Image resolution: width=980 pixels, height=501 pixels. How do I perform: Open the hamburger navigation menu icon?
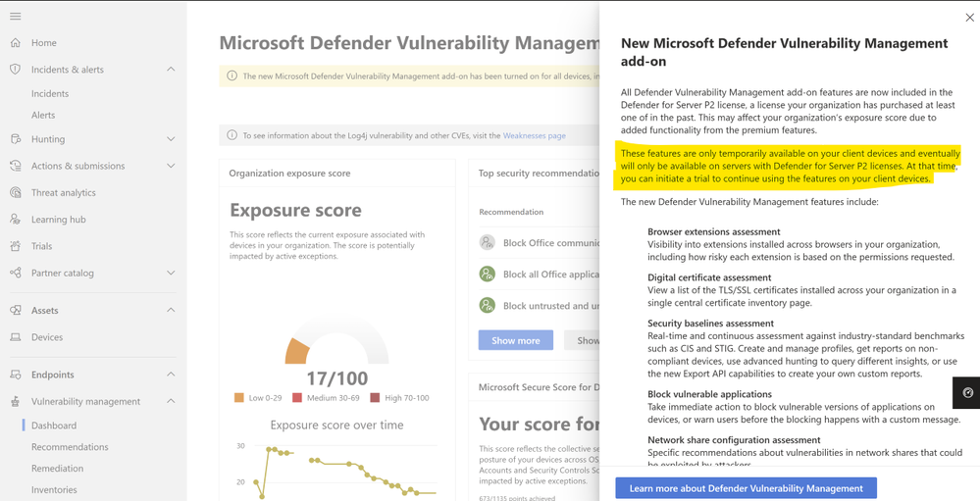15,17
